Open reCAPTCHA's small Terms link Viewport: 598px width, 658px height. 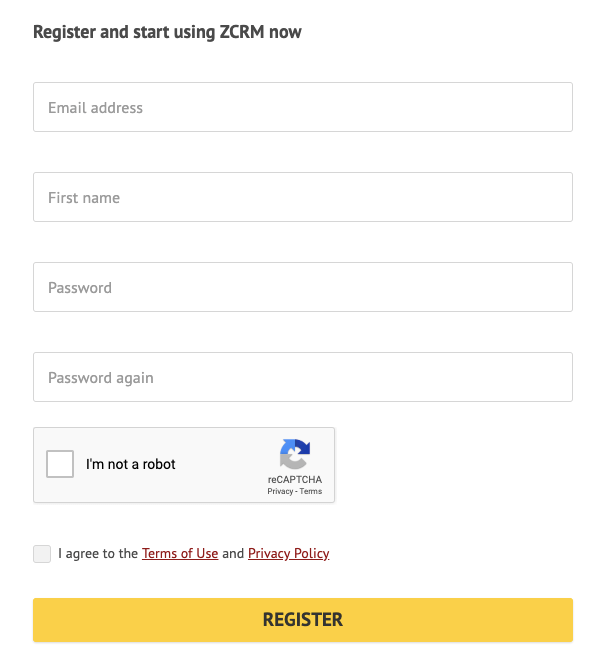point(311,491)
